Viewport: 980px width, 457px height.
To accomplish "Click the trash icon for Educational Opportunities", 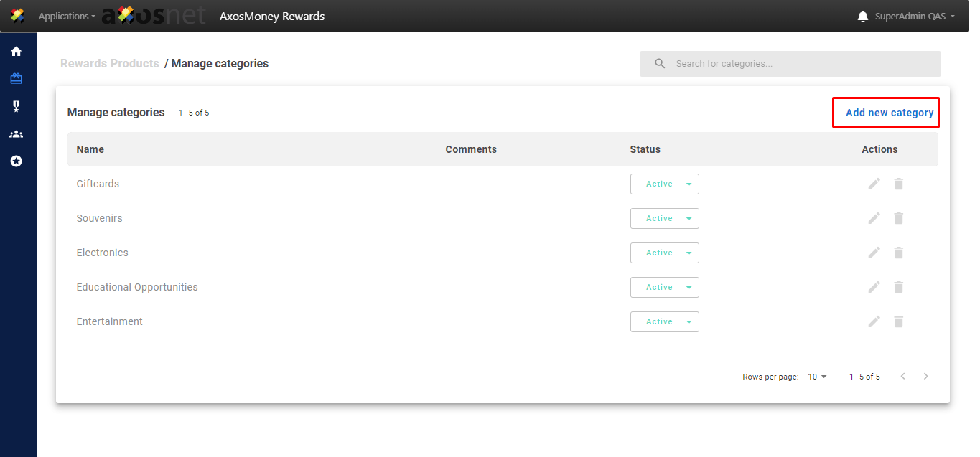I will pos(898,287).
